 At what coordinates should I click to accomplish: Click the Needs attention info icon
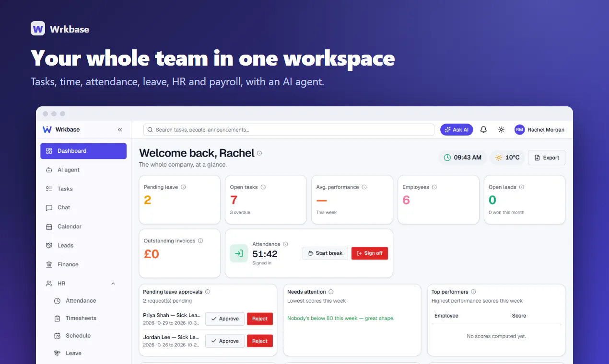click(331, 292)
